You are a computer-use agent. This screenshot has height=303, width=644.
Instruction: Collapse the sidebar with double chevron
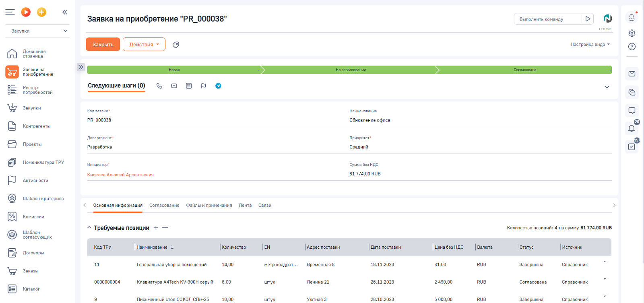pos(65,12)
